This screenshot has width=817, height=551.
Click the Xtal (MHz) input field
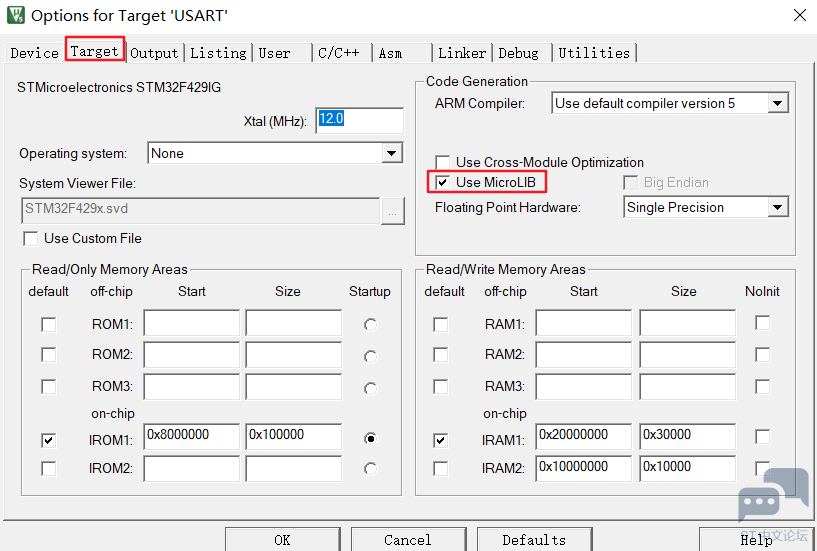pos(359,119)
